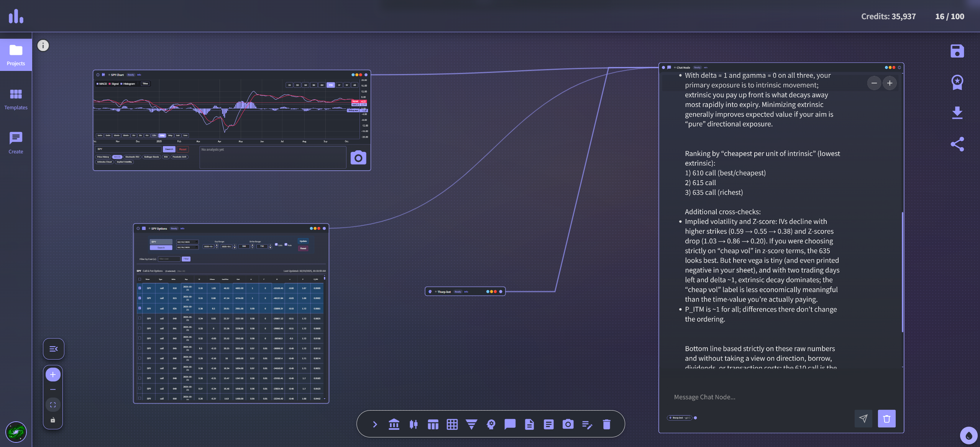Click the Update button in SPY Options
Viewport: 980px width, 447px height.
303,241
